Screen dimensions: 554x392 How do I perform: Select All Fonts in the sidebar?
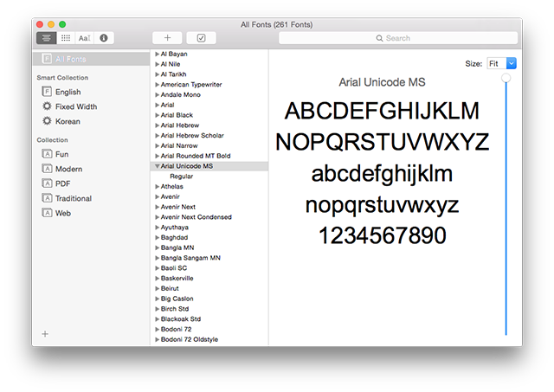[x=91, y=59]
